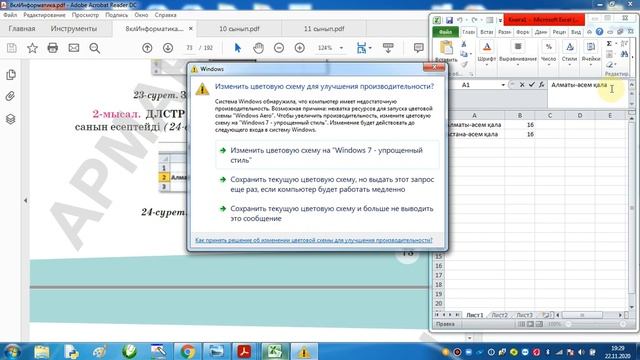Cut the selection with Excel scissors icon

(464, 44)
